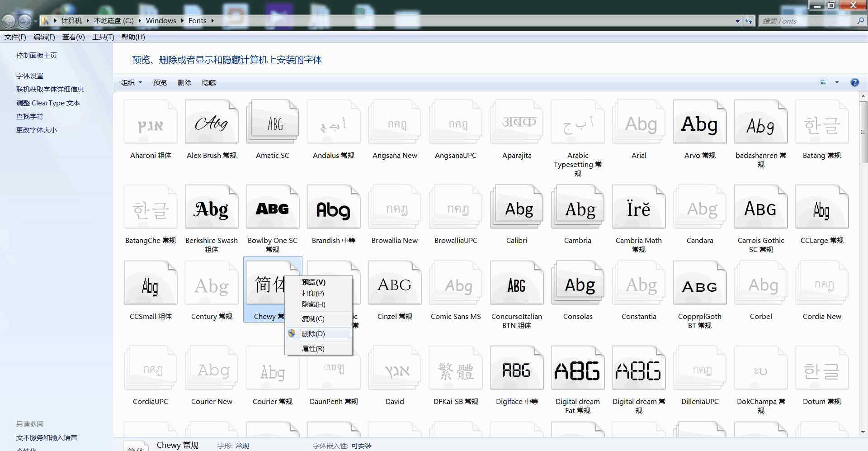The height and width of the screenshot is (451, 868).
Task: Open the 查看(V) menu
Action: coord(74,37)
